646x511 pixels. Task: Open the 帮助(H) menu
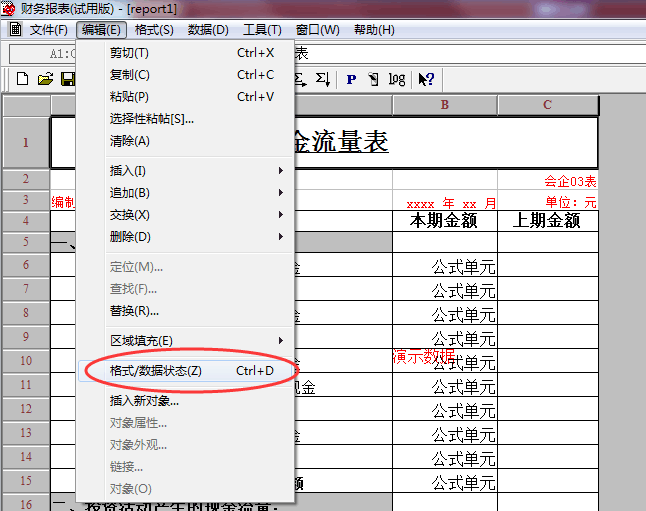click(x=374, y=30)
